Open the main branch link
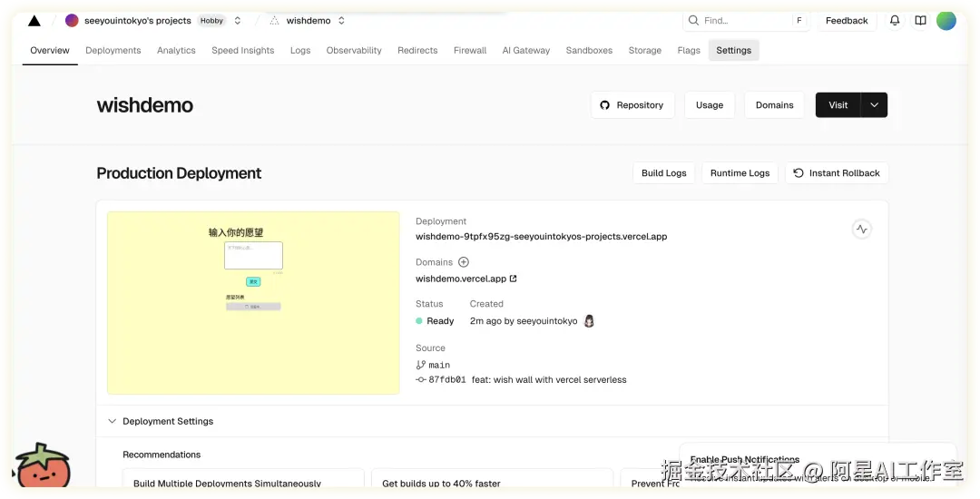Viewport: 980px width, 499px height. (x=439, y=365)
